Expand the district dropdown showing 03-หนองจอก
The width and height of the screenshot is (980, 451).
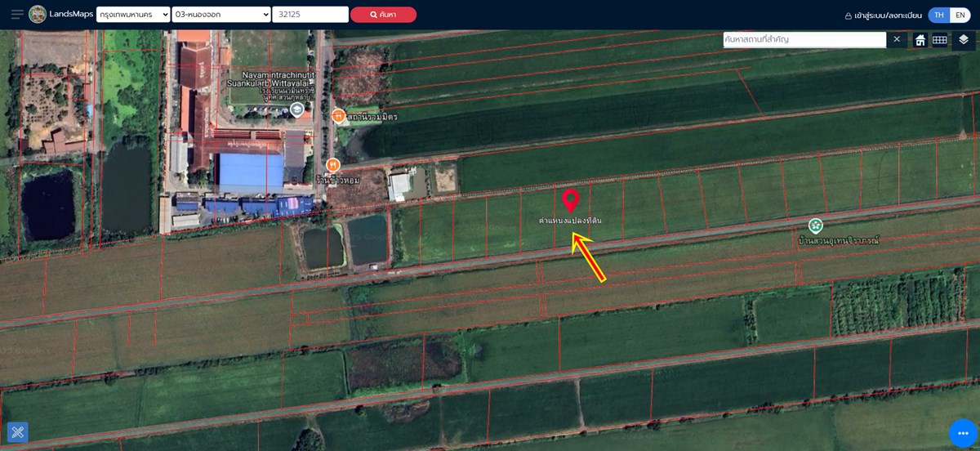(x=221, y=15)
